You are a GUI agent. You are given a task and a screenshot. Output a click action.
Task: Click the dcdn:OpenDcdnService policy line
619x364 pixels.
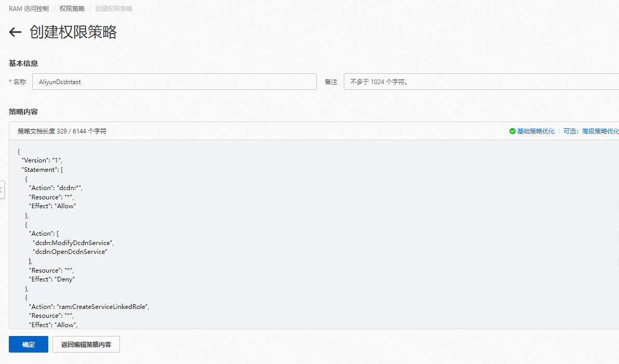pyautogui.click(x=70, y=252)
